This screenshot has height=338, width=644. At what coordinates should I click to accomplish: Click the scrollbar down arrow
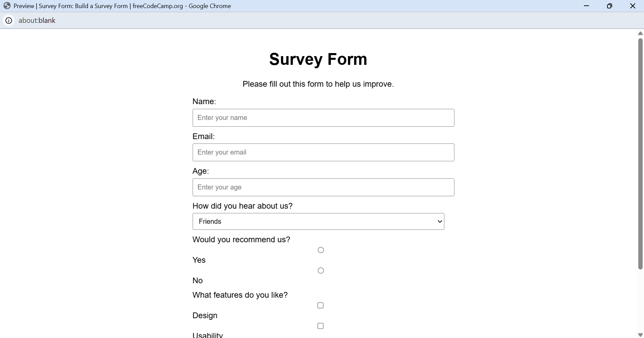coord(640,335)
